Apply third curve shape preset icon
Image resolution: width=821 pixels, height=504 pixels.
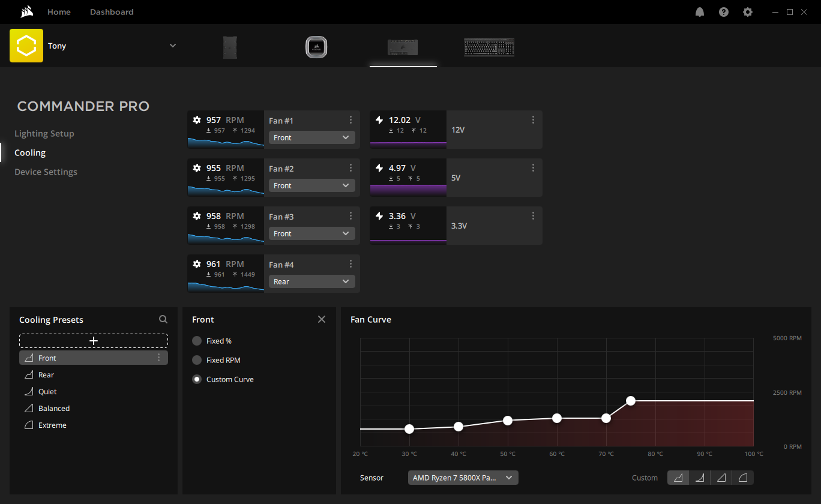click(721, 478)
